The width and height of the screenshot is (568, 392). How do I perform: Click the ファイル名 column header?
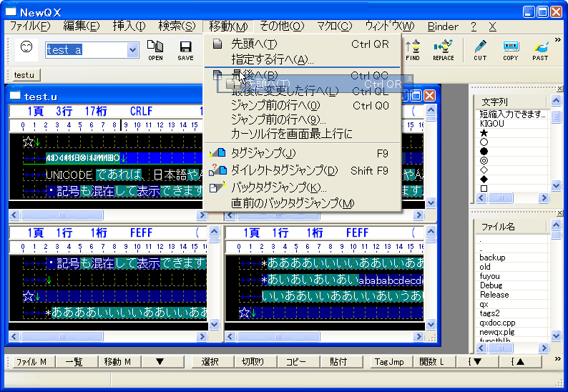511,227
